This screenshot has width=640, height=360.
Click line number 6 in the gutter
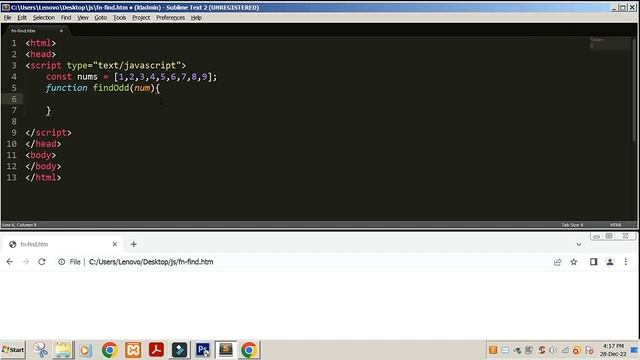[14, 99]
